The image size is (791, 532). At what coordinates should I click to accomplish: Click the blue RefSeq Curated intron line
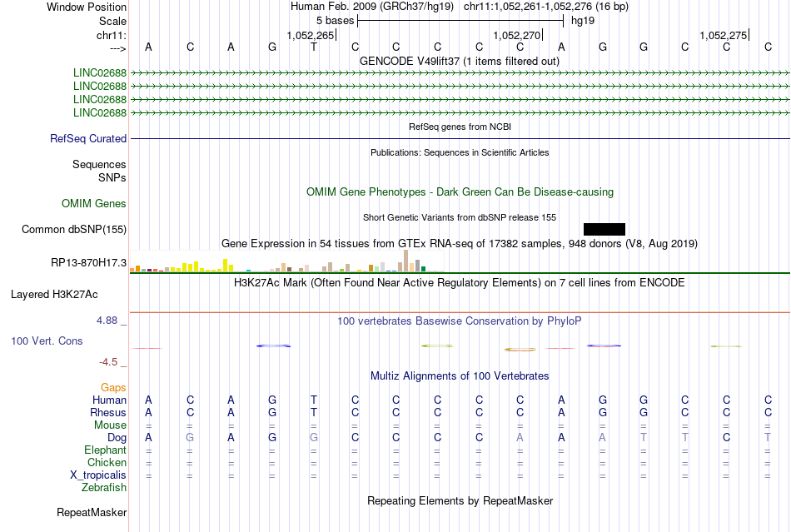point(460,138)
